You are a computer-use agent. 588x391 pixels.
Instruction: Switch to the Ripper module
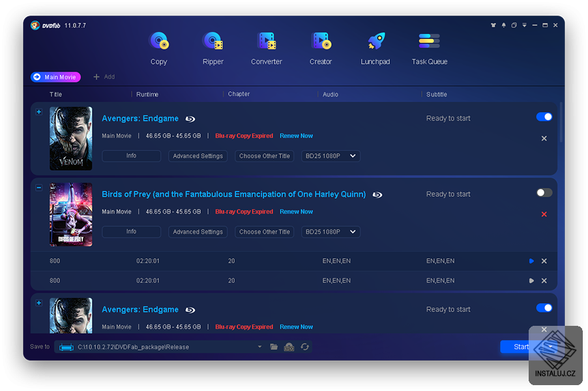[x=213, y=48]
